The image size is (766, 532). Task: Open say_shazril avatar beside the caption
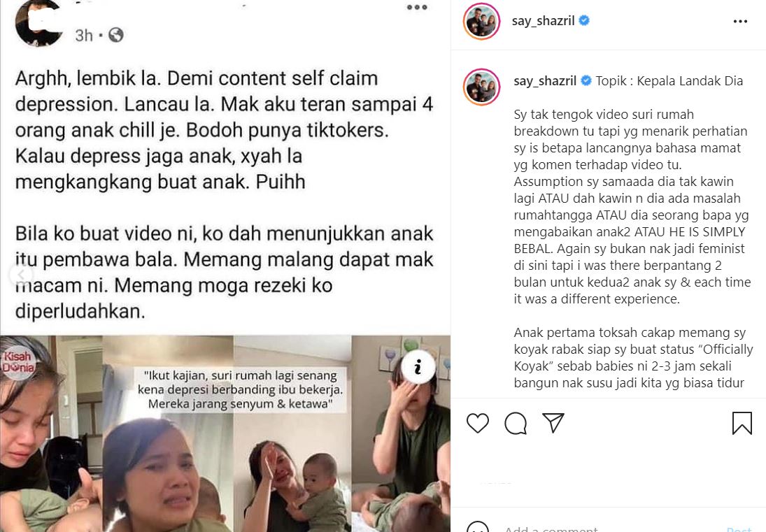point(482,87)
